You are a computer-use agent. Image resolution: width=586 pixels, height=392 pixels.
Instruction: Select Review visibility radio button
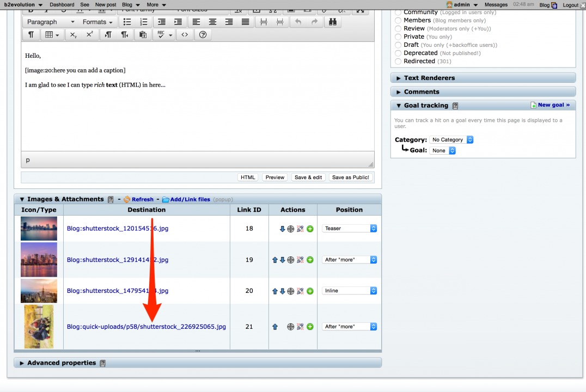(398, 29)
